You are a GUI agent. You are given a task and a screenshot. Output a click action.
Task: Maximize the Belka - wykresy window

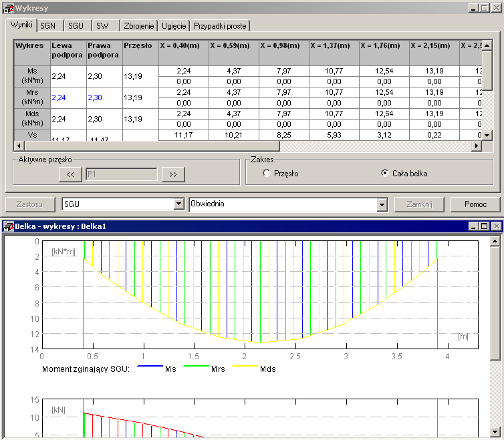(x=484, y=226)
